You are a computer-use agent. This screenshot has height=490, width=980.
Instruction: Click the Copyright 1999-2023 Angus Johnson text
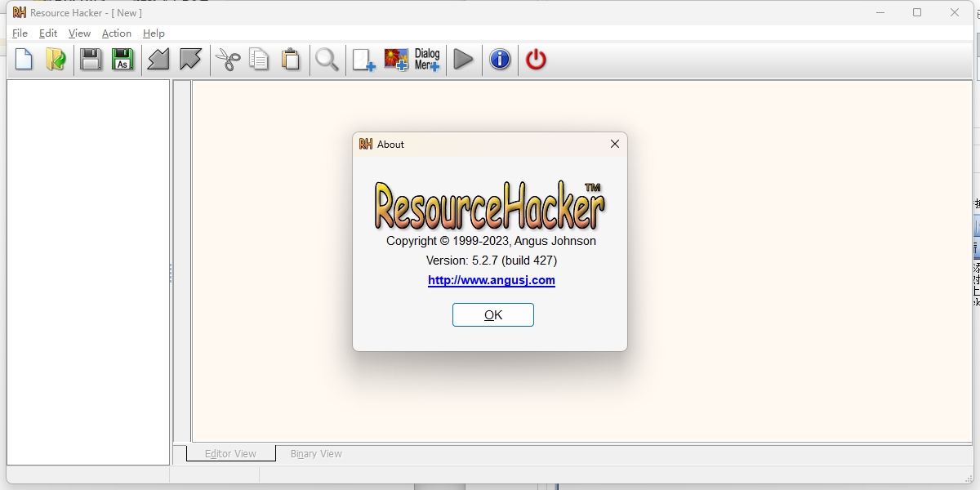[492, 241]
